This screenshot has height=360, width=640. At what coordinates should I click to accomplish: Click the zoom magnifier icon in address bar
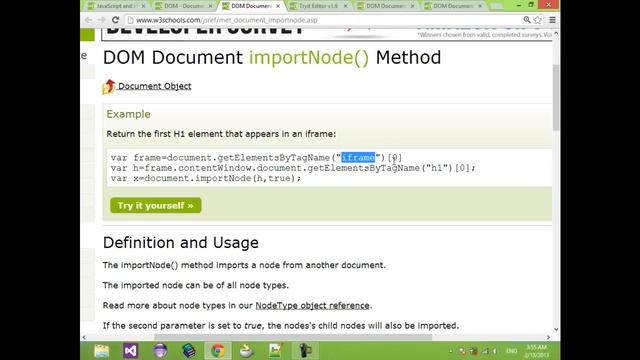pos(527,20)
